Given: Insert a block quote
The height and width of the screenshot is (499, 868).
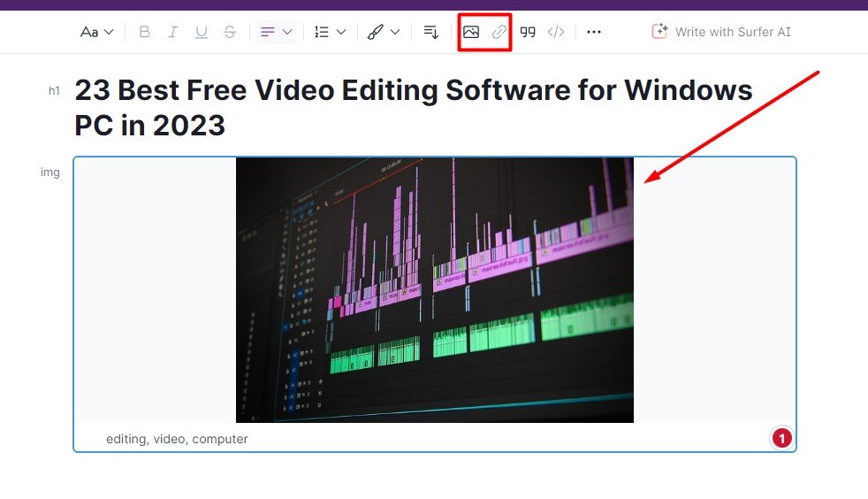Looking at the screenshot, I should click(528, 32).
